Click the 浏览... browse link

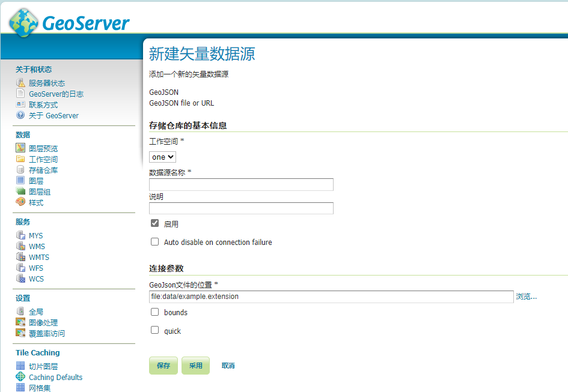[527, 297]
